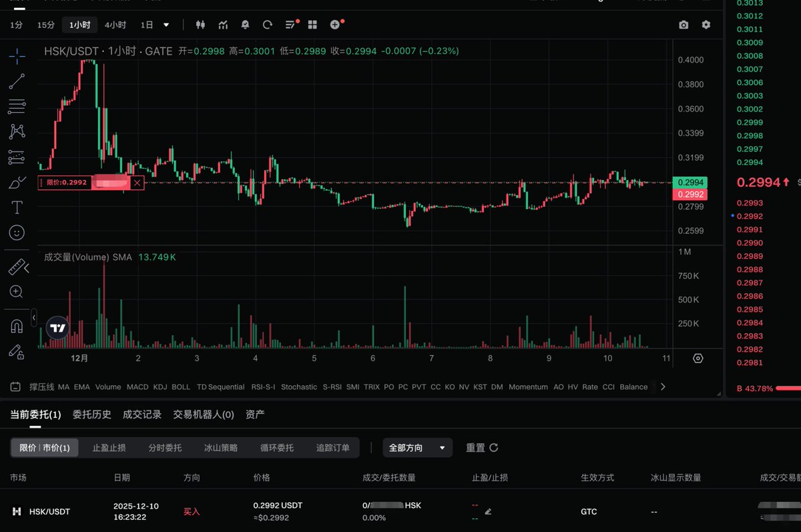Select the 冰山策略 order filter

click(x=221, y=448)
